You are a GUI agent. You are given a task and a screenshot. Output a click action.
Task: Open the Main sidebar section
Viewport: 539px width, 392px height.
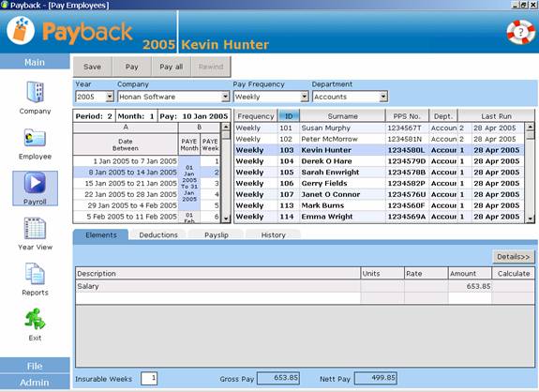coord(35,62)
